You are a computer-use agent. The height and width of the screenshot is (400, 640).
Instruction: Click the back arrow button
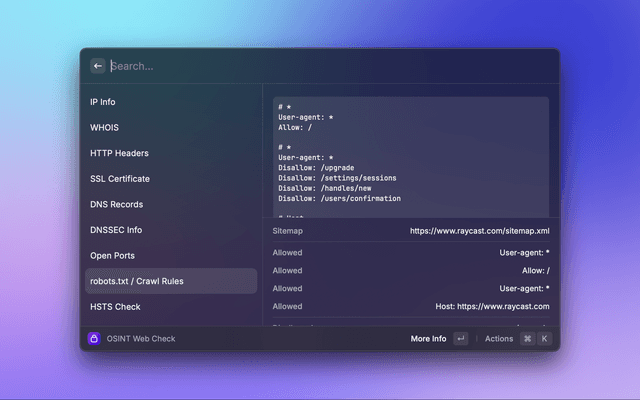[x=98, y=66]
